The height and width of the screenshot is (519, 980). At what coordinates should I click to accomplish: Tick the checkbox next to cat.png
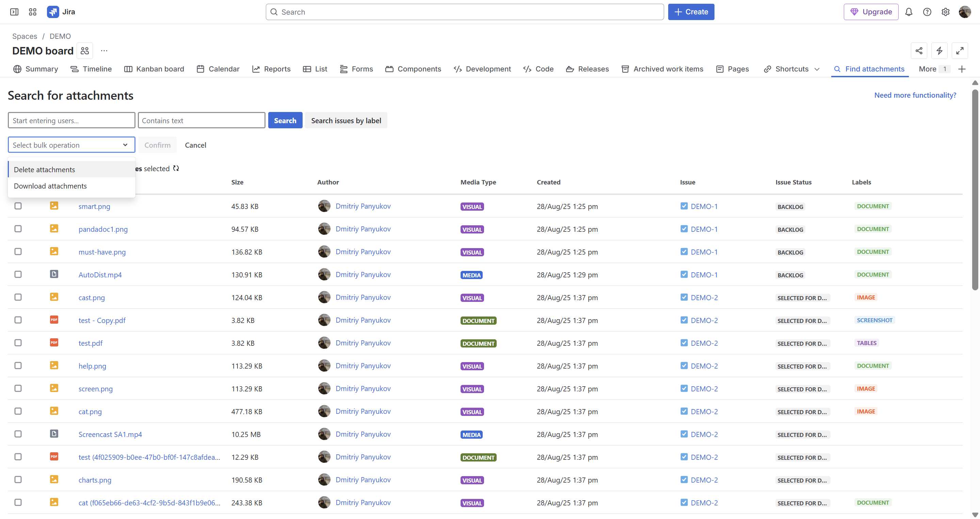pos(18,411)
